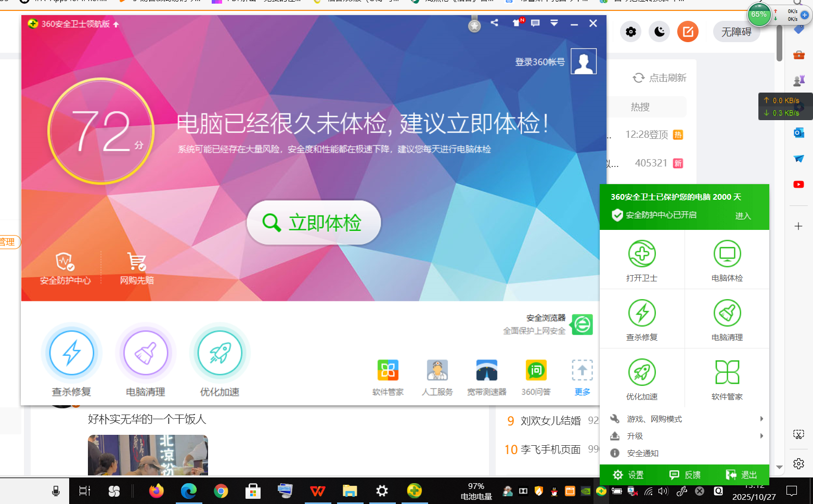813x504 pixels.
Task: Expand the 升级 submenu
Action: pos(685,436)
